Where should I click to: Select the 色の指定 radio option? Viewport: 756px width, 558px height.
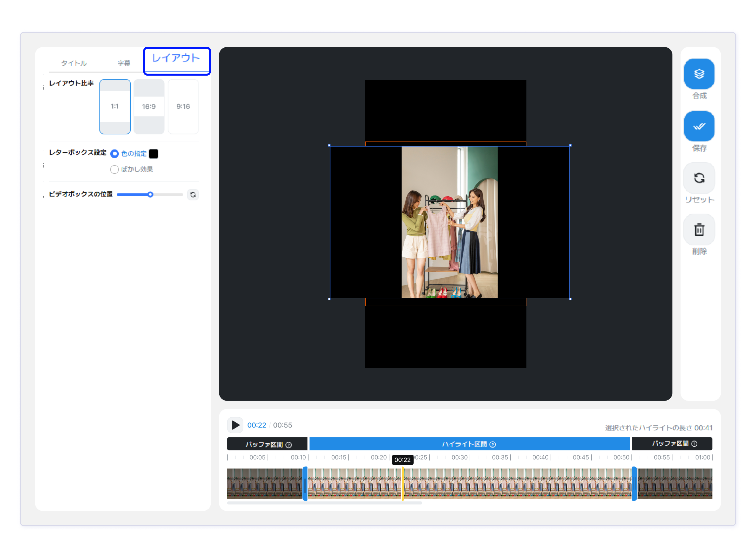click(x=114, y=154)
